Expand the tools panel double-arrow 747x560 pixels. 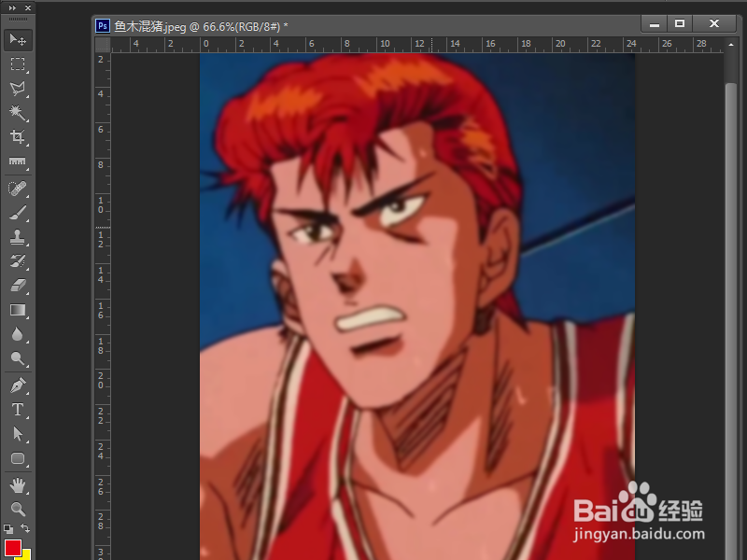tap(12, 8)
